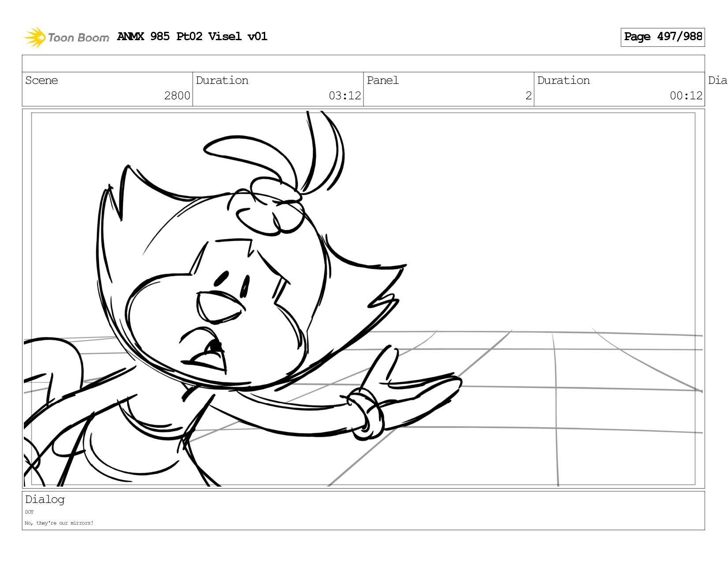Select scene number '2800'
728x563 pixels.
tap(177, 96)
